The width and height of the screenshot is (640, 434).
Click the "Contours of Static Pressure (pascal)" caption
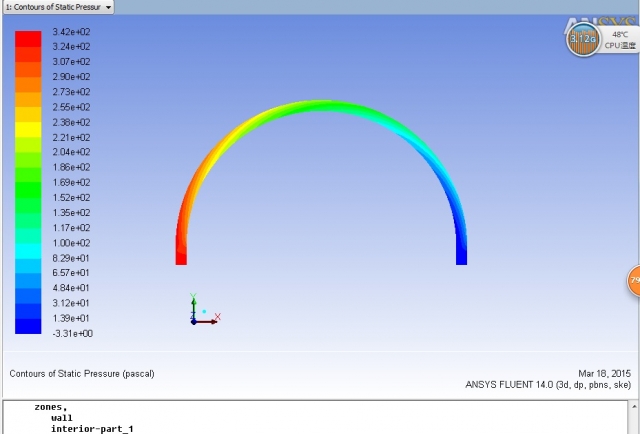(82, 374)
